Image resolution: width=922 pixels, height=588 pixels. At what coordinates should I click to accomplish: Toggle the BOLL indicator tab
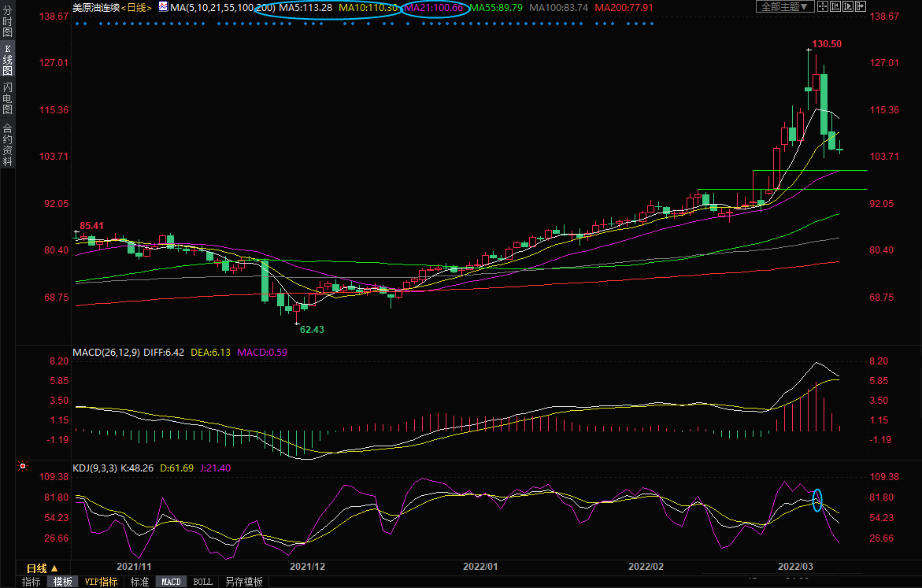point(202,582)
